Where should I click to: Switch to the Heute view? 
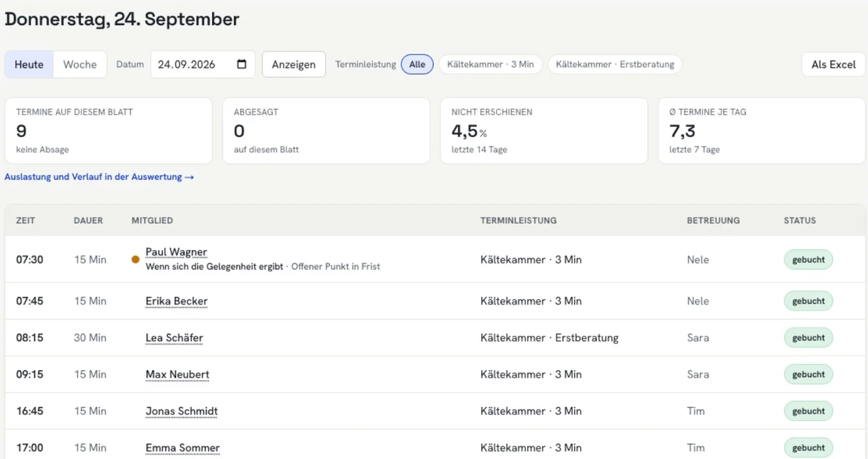(x=29, y=65)
